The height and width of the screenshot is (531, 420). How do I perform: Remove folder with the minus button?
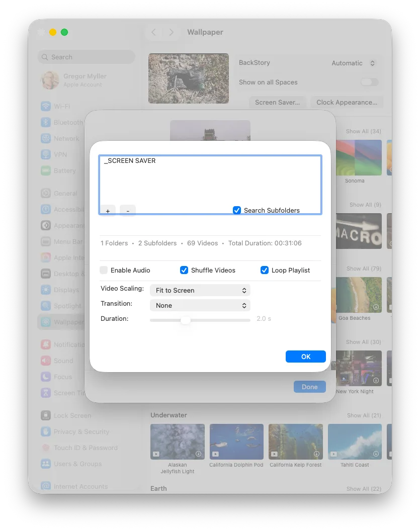pos(128,211)
